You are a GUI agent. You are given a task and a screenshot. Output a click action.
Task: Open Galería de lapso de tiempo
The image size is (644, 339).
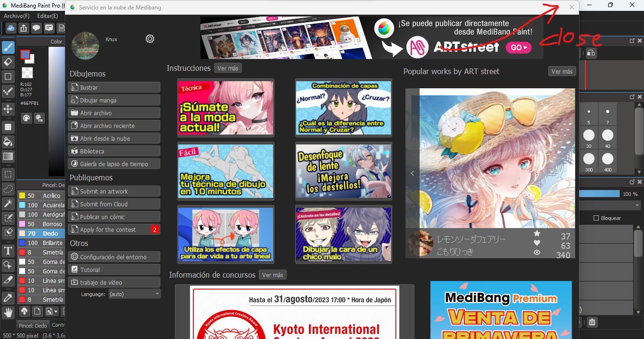tap(114, 164)
